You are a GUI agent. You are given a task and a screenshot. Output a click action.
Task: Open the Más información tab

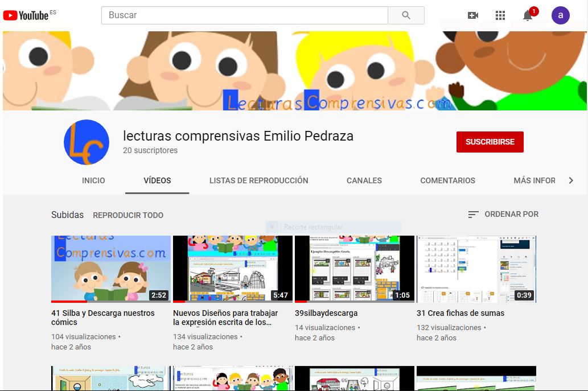pyautogui.click(x=534, y=180)
